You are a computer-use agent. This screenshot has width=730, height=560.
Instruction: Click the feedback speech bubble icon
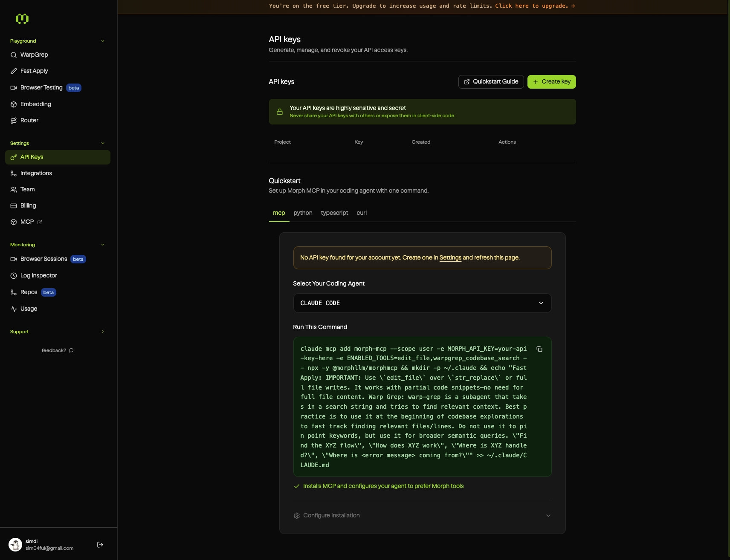71,350
